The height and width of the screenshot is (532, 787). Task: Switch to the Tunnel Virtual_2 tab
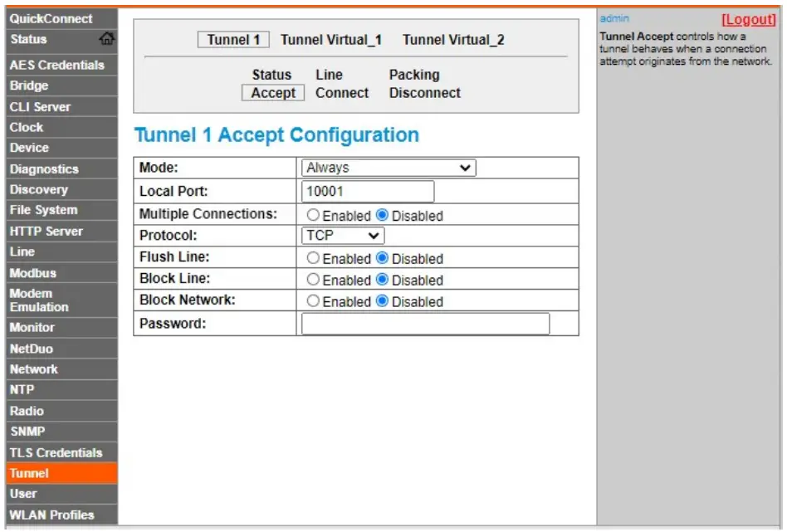453,40
